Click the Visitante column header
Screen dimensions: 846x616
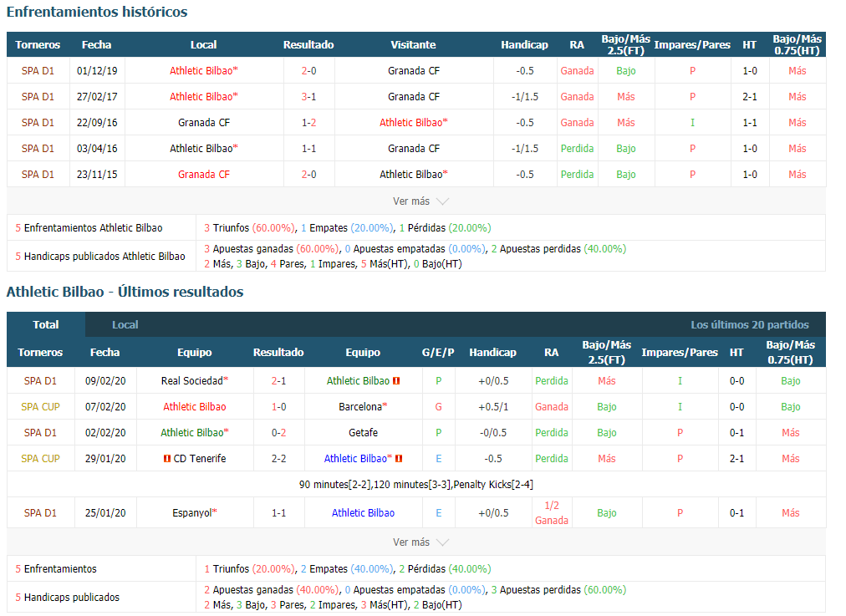413,45
